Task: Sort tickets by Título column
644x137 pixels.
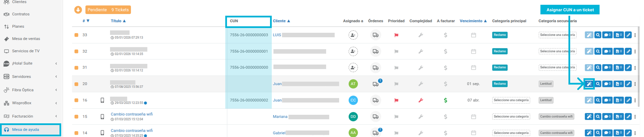Action: pyautogui.click(x=118, y=21)
